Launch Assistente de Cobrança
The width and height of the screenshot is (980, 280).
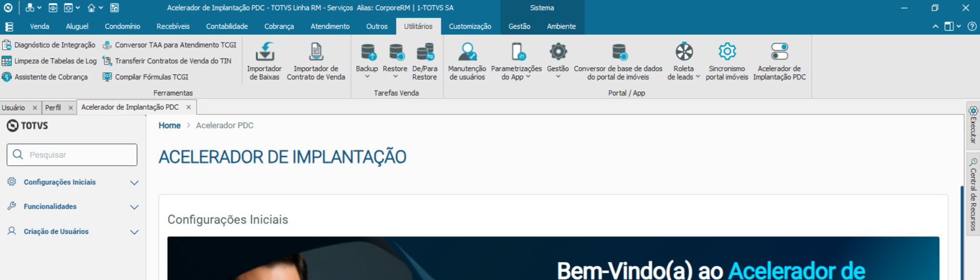(45, 77)
